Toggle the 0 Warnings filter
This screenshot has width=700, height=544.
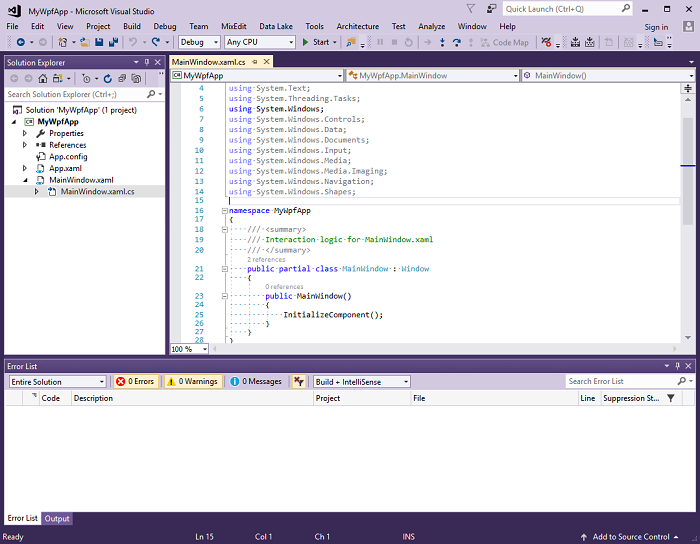pyautogui.click(x=192, y=381)
